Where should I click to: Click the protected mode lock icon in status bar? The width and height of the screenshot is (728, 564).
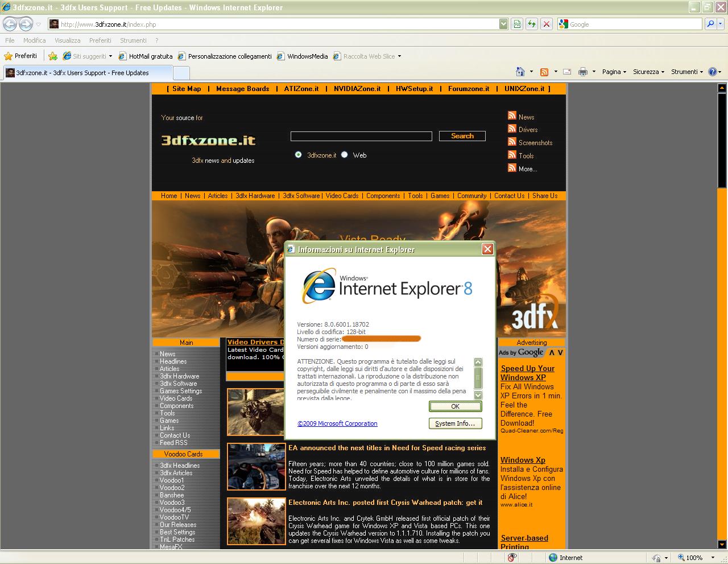(657, 558)
